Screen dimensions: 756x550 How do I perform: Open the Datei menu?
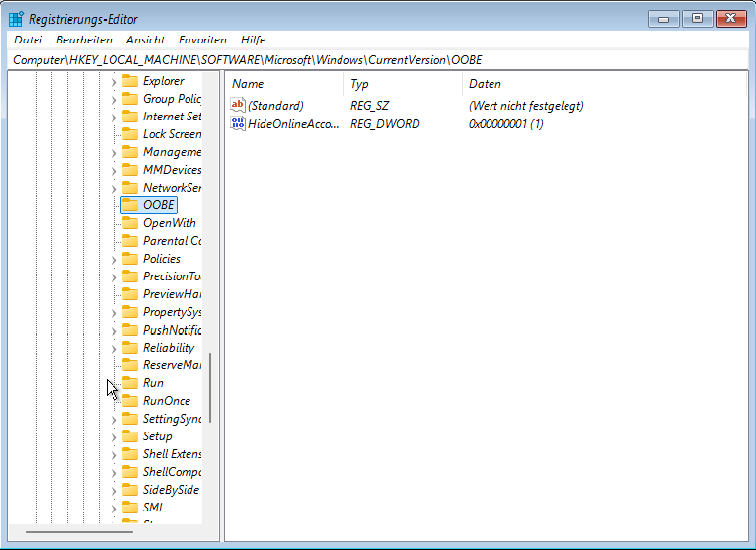(x=29, y=40)
